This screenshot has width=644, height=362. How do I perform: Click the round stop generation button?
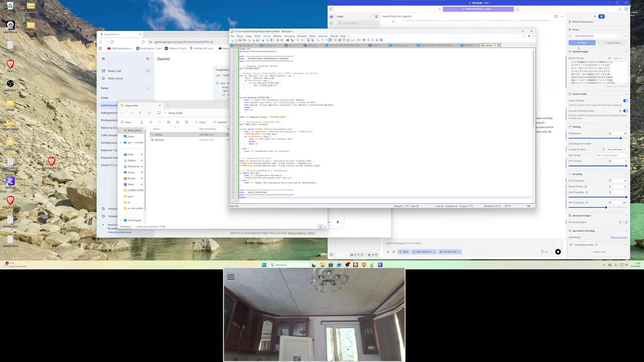558,251
